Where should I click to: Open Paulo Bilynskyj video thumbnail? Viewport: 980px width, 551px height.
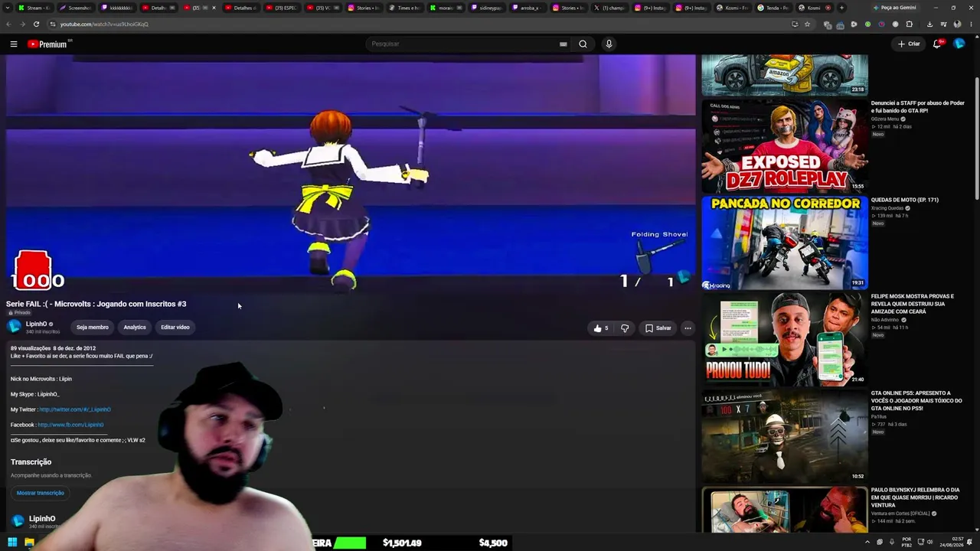[785, 510]
